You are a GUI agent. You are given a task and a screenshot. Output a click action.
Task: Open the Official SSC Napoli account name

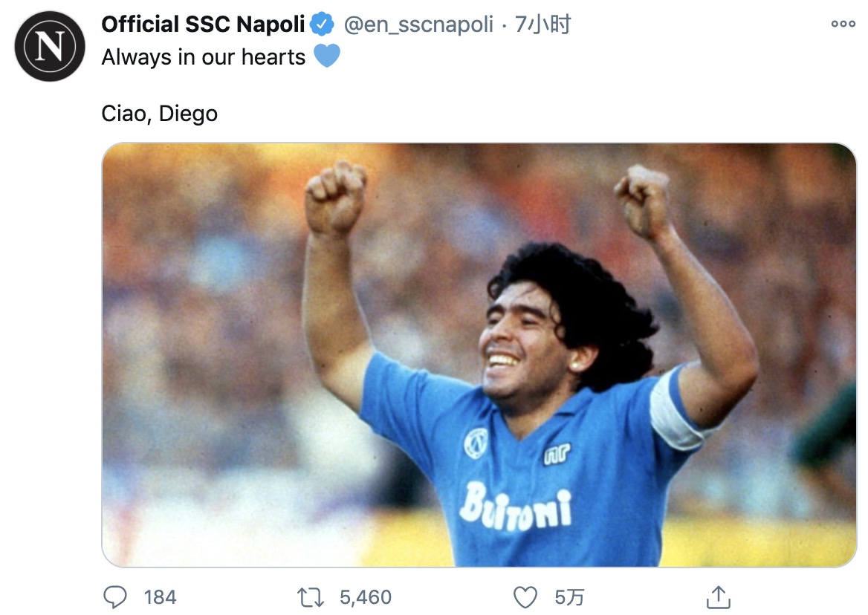(203, 25)
